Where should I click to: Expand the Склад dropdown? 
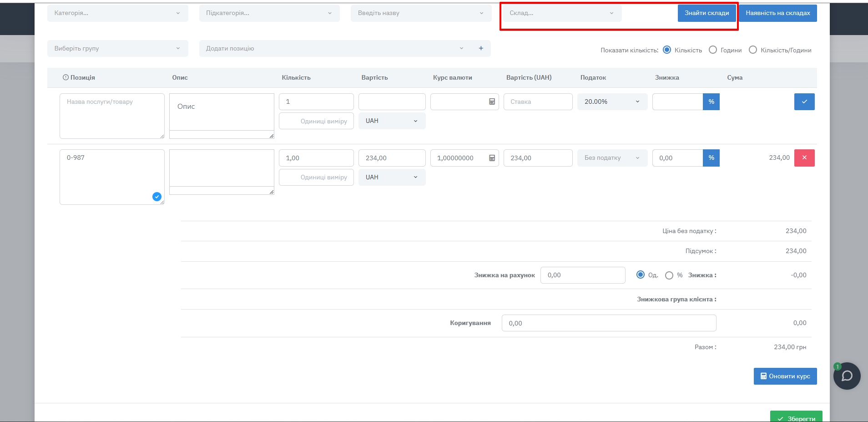(562, 13)
